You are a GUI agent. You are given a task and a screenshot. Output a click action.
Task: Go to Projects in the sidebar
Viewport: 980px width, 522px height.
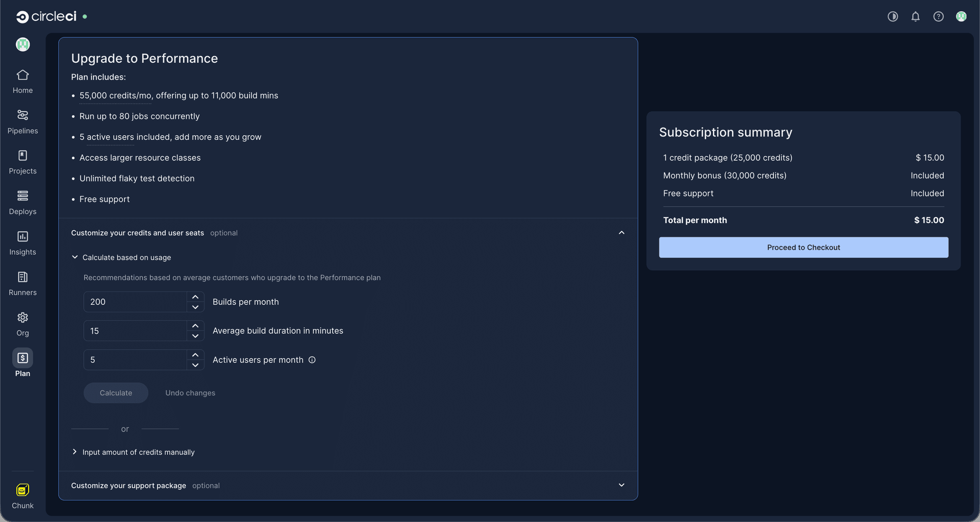[x=22, y=156]
